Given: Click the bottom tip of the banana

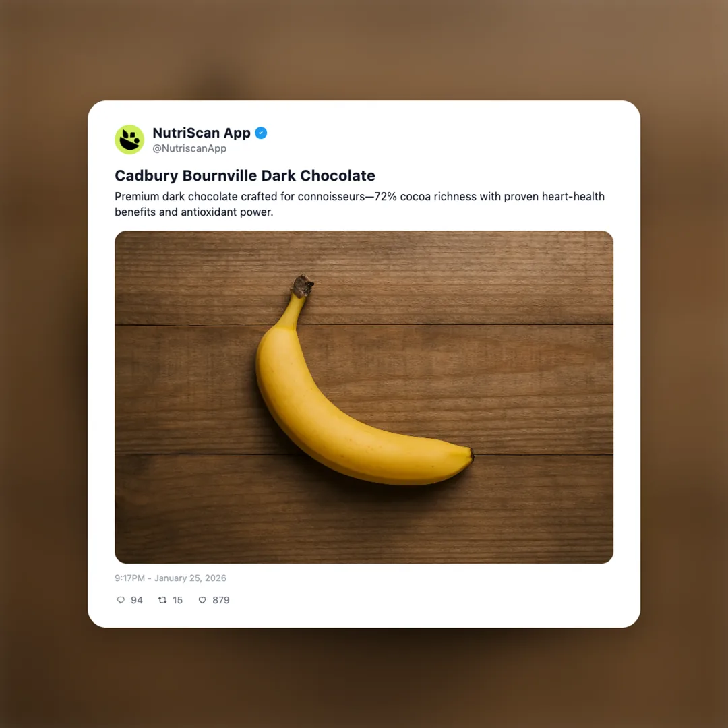Looking at the screenshot, I should [x=470, y=454].
